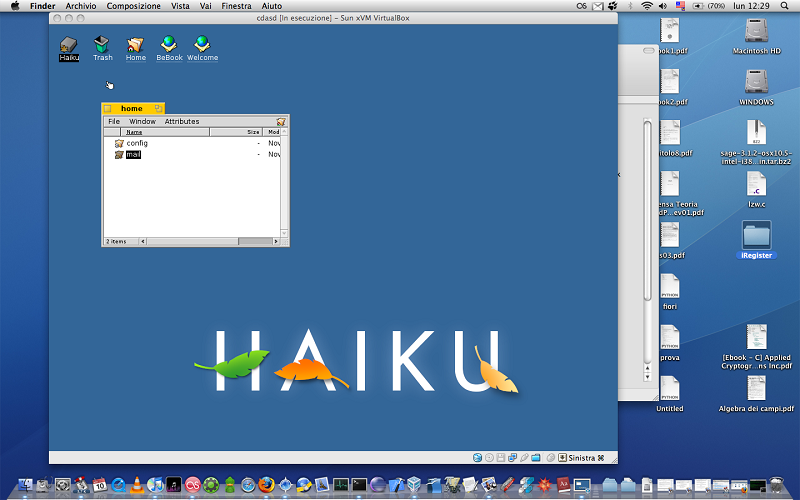Open the volume control in menu bar

663,6
